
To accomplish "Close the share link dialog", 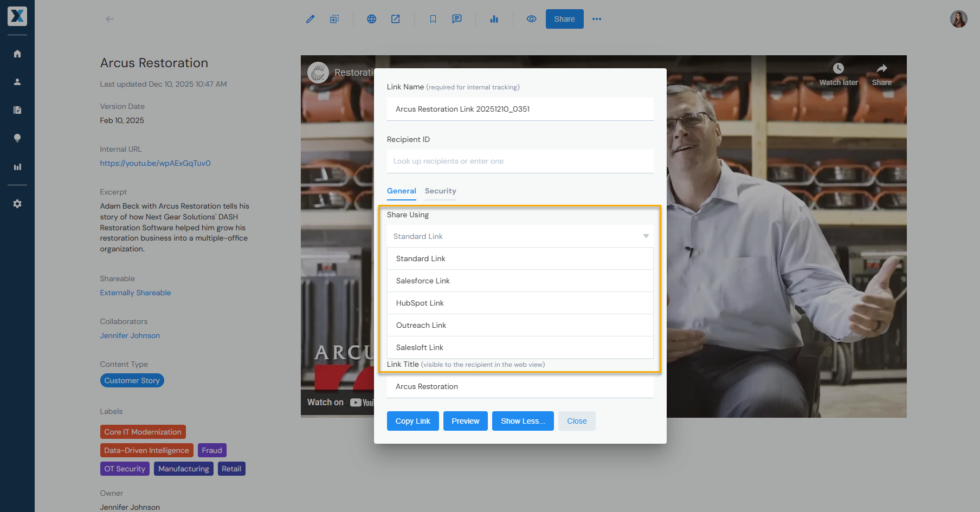I will pos(577,421).
